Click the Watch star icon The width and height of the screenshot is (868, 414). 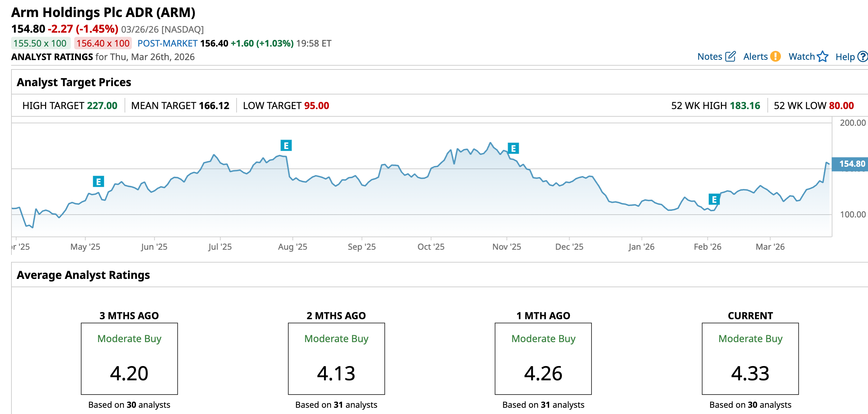[823, 56]
